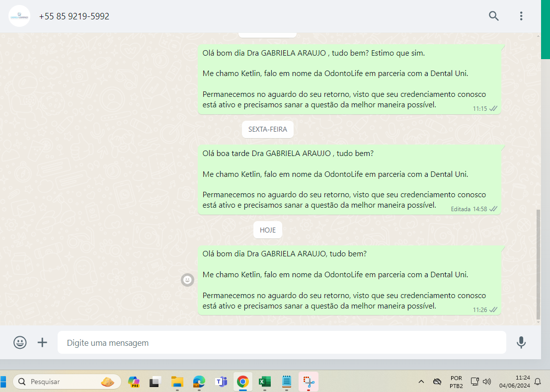The image size is (550, 392).
Task: Open network settings tray icon
Action: point(474,382)
